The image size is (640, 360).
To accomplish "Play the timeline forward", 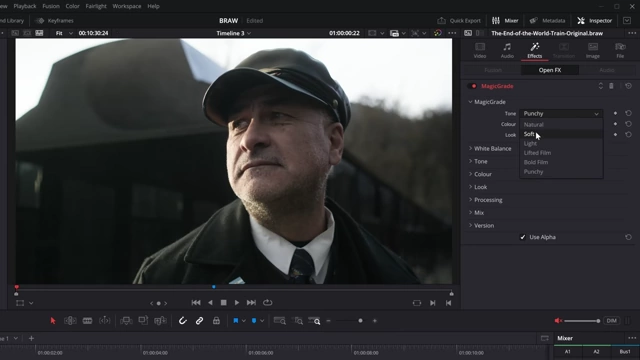I will (237, 303).
